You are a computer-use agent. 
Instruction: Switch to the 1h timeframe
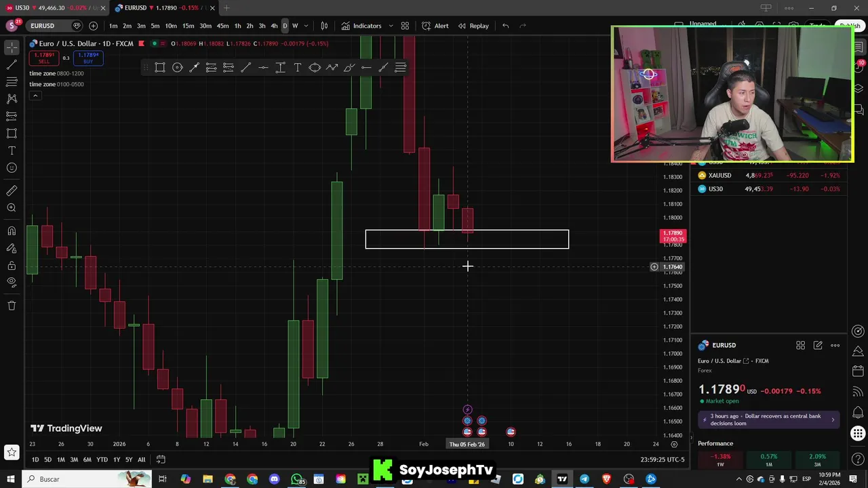click(237, 26)
